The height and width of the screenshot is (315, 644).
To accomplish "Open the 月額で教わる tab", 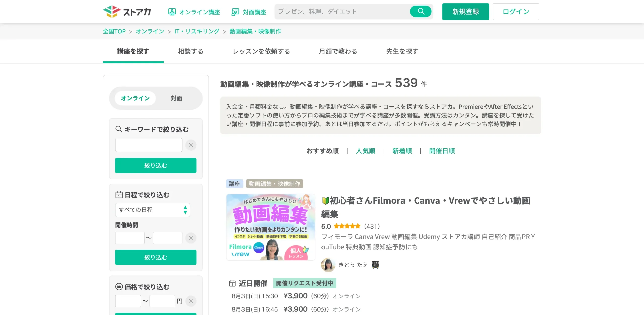I will [338, 51].
